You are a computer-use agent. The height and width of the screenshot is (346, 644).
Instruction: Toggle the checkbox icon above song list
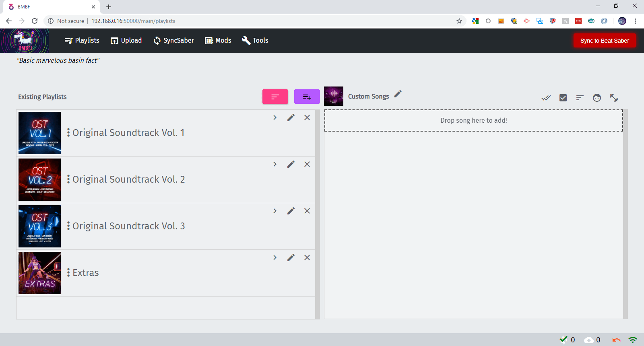[563, 98]
